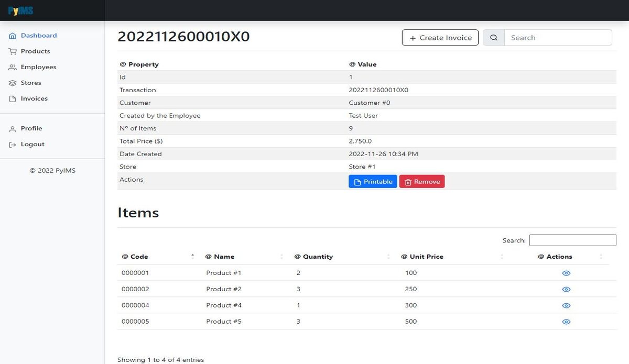Click the Items table Search box

(x=572, y=240)
